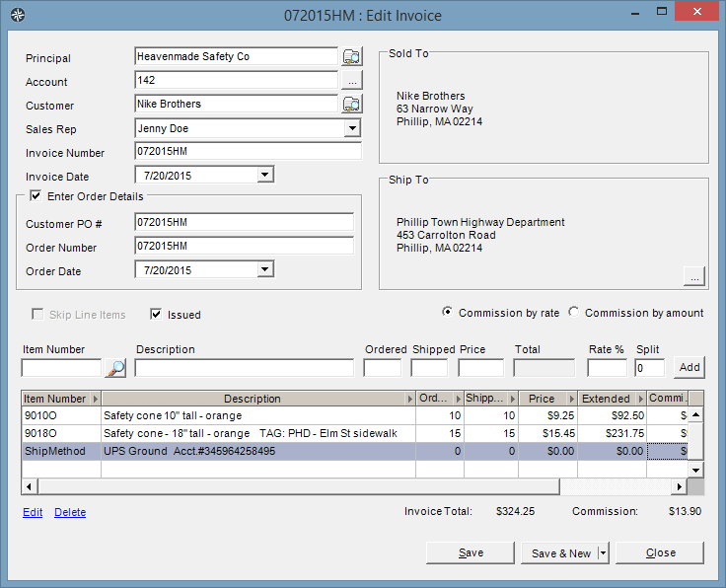
Task: Focus the Description entry box
Action: pyautogui.click(x=245, y=368)
